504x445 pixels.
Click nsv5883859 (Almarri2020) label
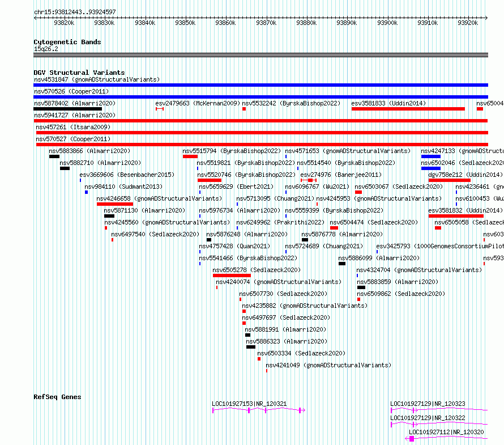398,282
